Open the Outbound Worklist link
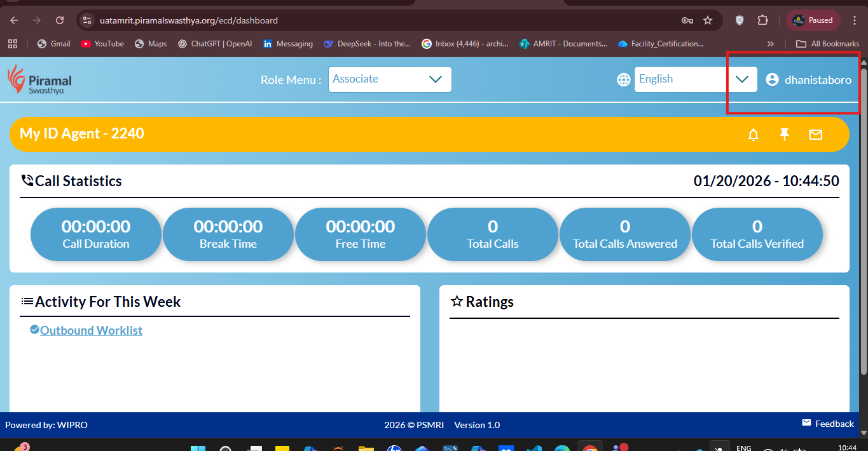The image size is (868, 451). click(91, 330)
